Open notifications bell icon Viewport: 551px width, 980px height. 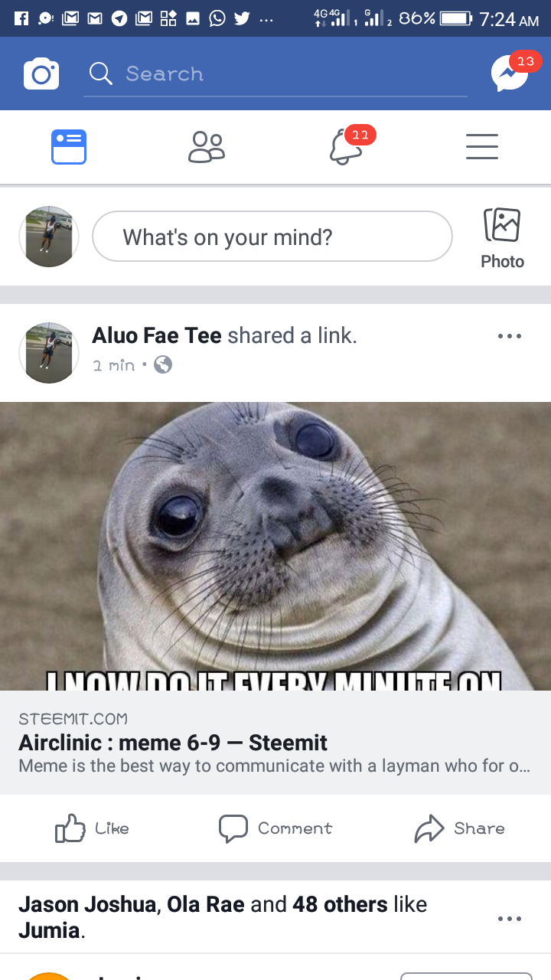pyautogui.click(x=346, y=146)
